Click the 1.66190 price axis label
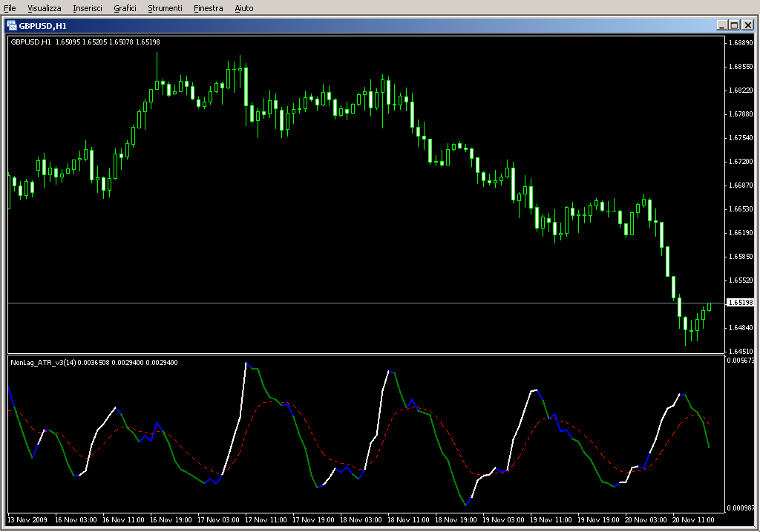This screenshot has width=760, height=532. [x=741, y=232]
